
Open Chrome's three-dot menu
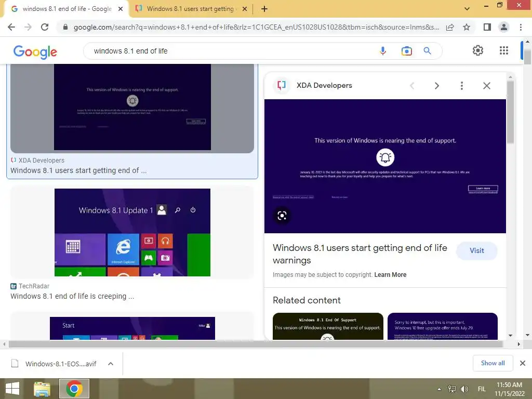[x=521, y=27]
